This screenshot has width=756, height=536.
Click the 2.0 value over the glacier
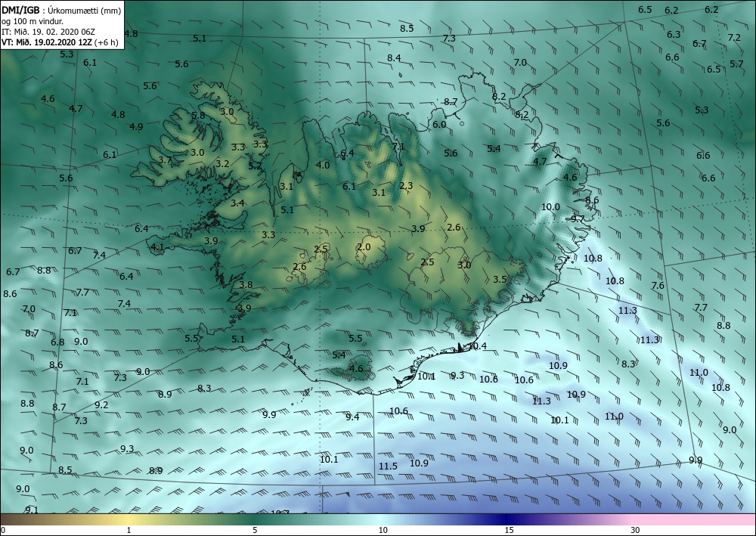point(364,246)
